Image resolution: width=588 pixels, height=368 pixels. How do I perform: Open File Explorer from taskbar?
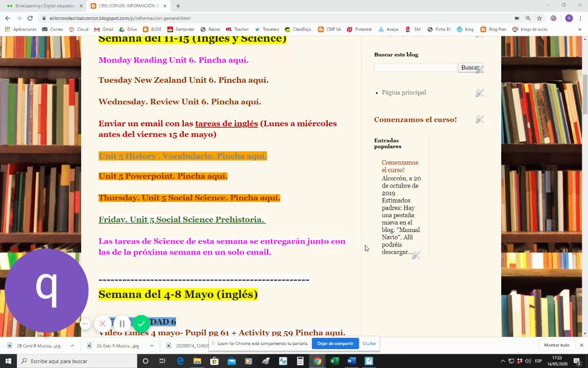pyautogui.click(x=197, y=361)
